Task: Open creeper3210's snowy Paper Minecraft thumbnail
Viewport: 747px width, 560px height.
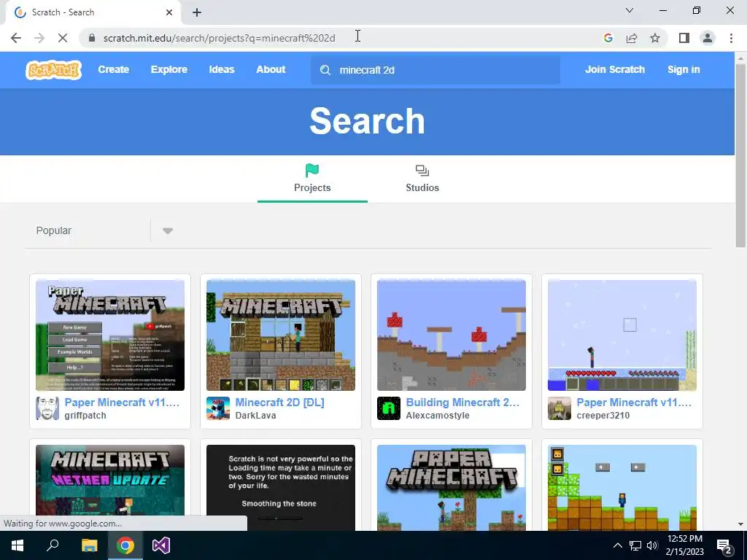Action: point(622,335)
